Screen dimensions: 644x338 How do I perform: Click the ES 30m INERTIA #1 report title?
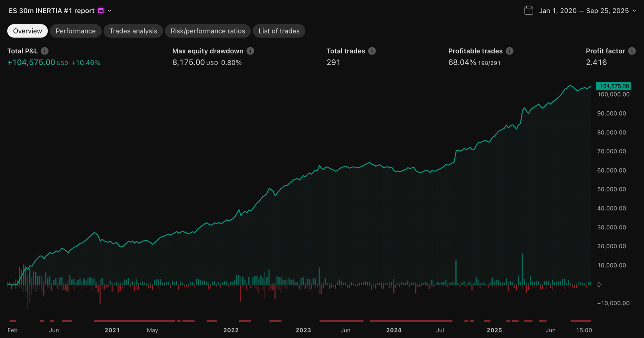[52, 11]
